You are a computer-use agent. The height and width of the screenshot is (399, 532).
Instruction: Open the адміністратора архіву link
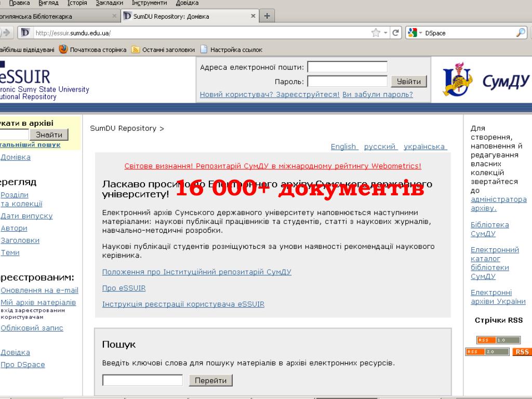(x=498, y=204)
